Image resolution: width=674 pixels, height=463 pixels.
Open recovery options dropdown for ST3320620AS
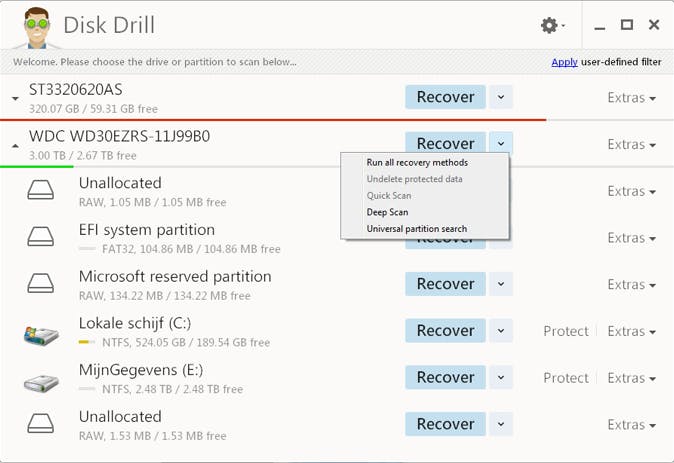(501, 97)
